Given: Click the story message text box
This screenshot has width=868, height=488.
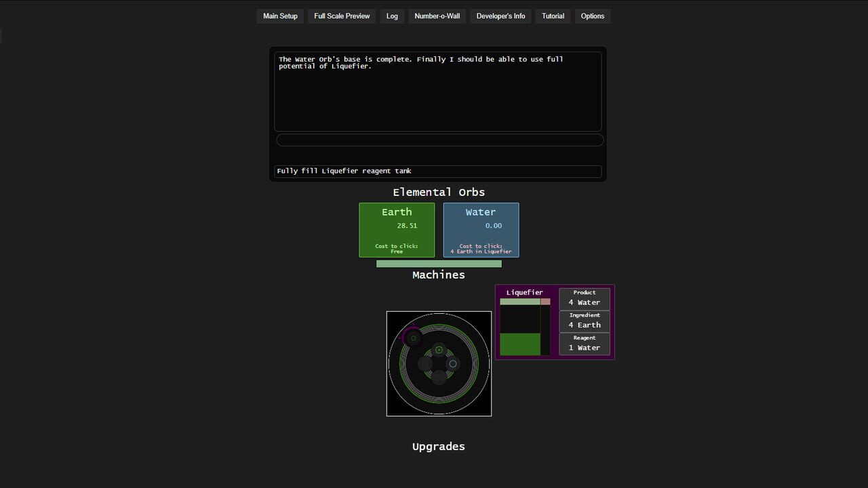Looking at the screenshot, I should pyautogui.click(x=437, y=91).
